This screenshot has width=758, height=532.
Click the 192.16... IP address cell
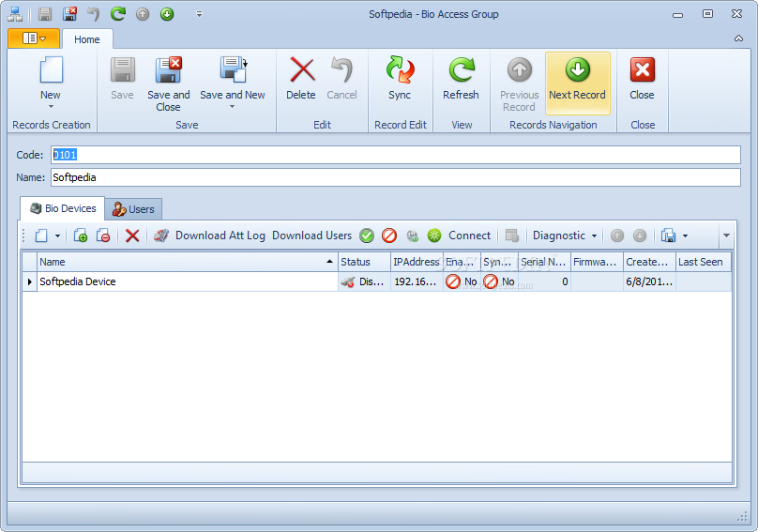(x=417, y=281)
